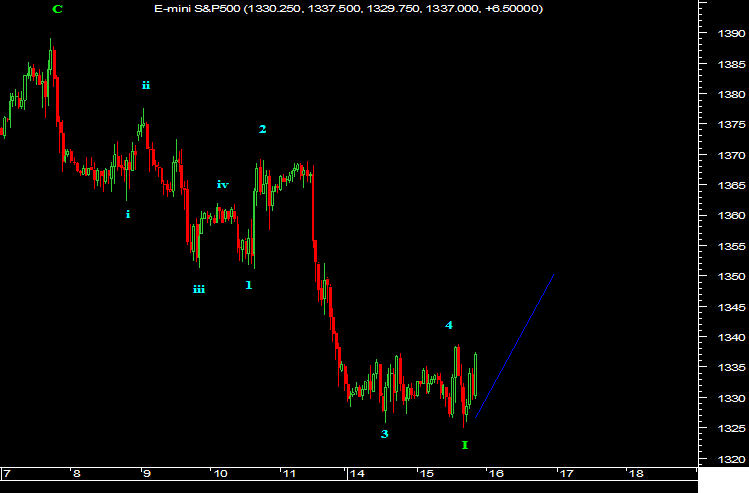The image size is (749, 493).
Task: Click the 1325 price axis label
Action: coord(731,429)
